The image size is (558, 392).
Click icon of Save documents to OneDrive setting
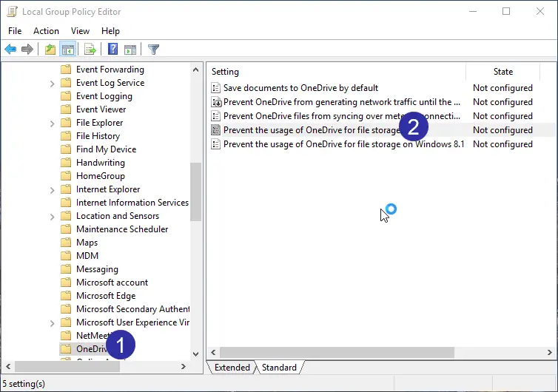pos(215,88)
